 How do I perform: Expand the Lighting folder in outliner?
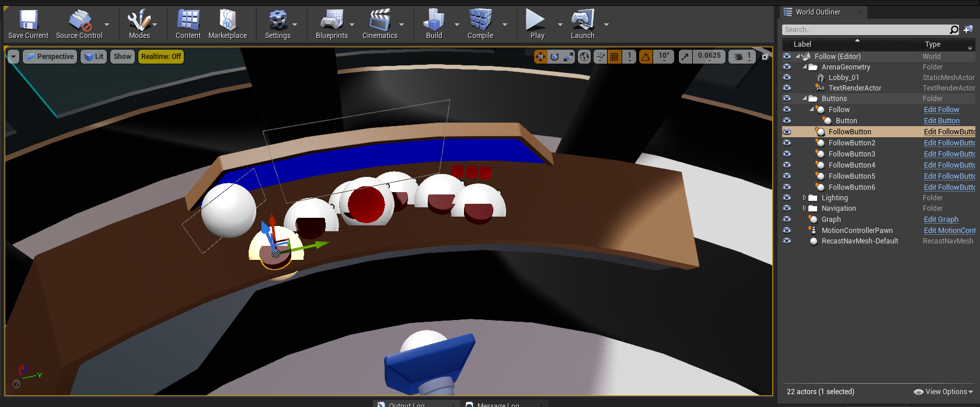point(804,198)
